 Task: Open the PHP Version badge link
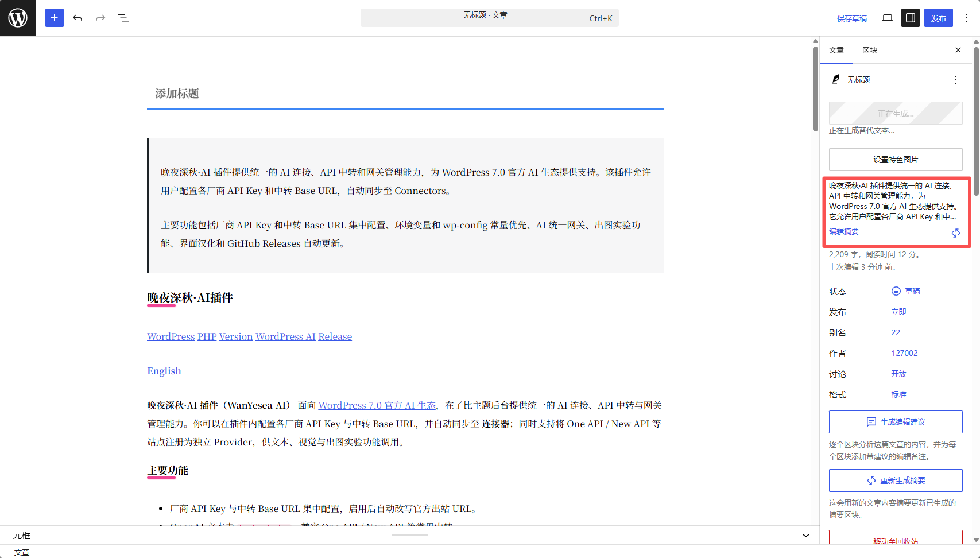tap(225, 336)
